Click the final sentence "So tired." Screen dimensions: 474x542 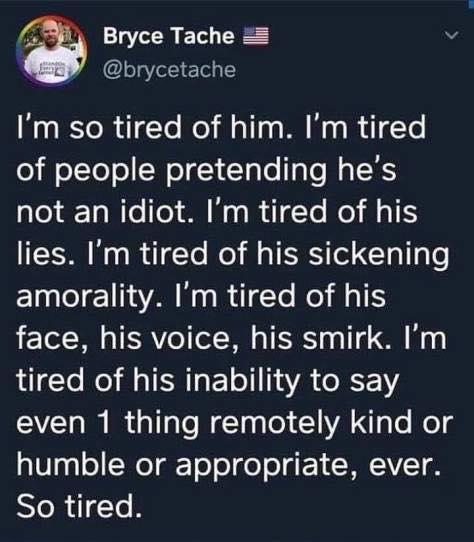pos(79,506)
